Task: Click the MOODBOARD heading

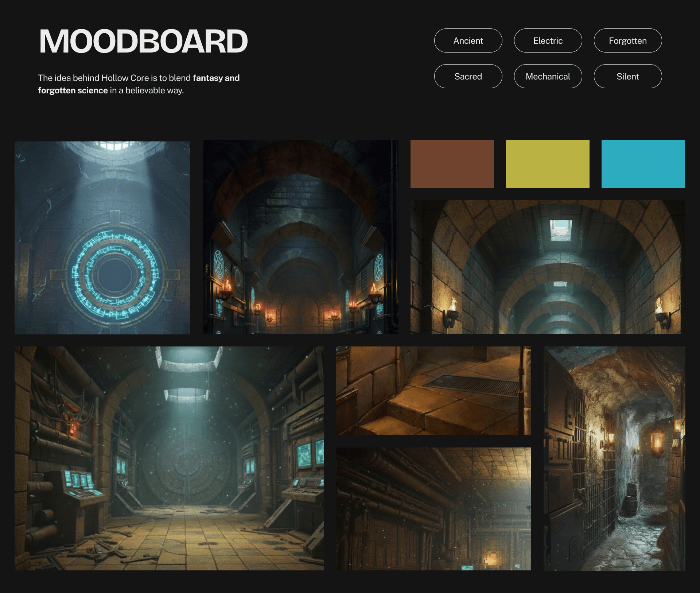Action: coord(143,41)
